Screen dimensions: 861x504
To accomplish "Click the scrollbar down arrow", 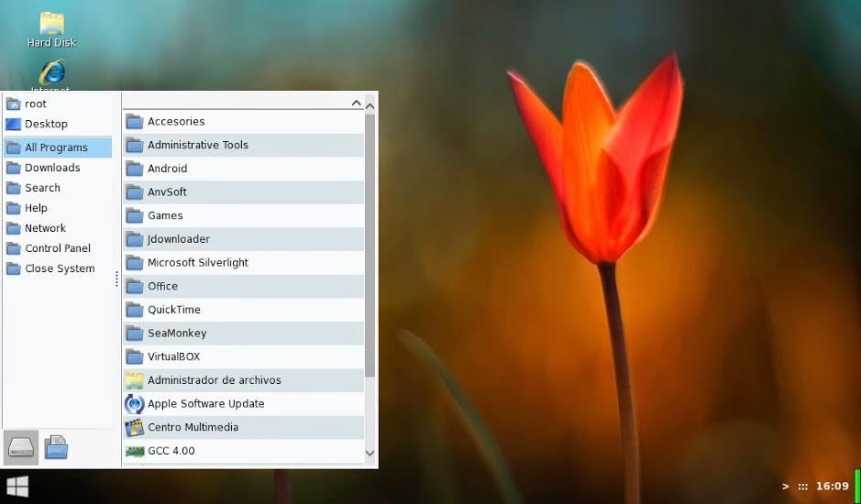I will (x=370, y=453).
